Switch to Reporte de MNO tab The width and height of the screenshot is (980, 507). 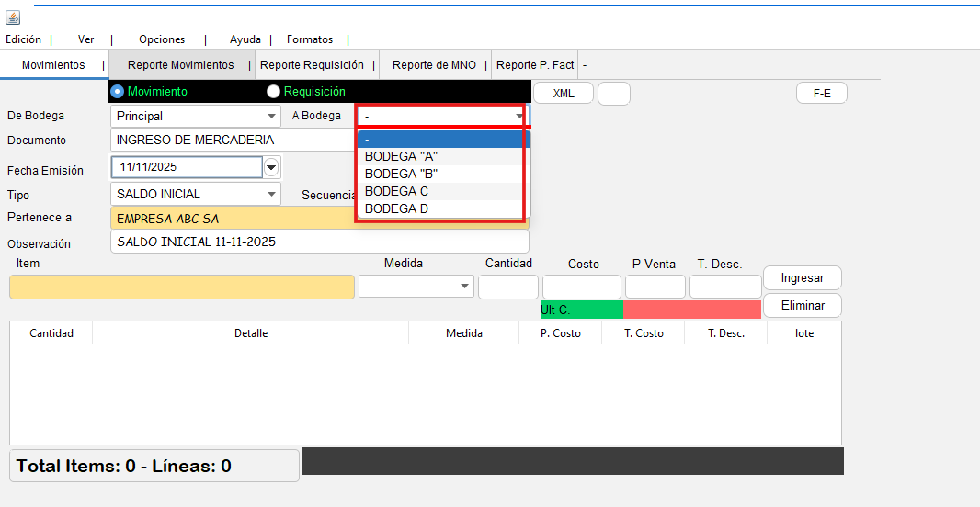(x=434, y=65)
